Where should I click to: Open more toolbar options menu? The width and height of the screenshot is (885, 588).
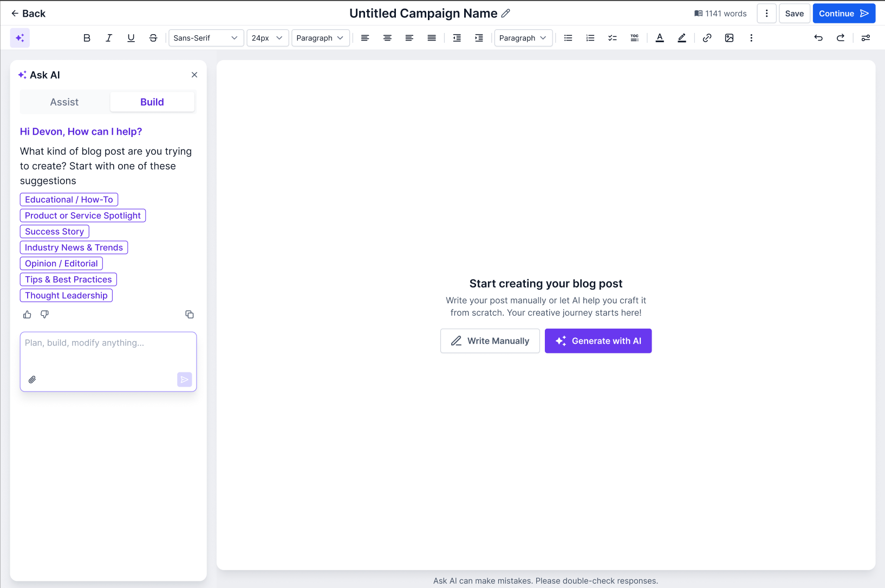(751, 38)
